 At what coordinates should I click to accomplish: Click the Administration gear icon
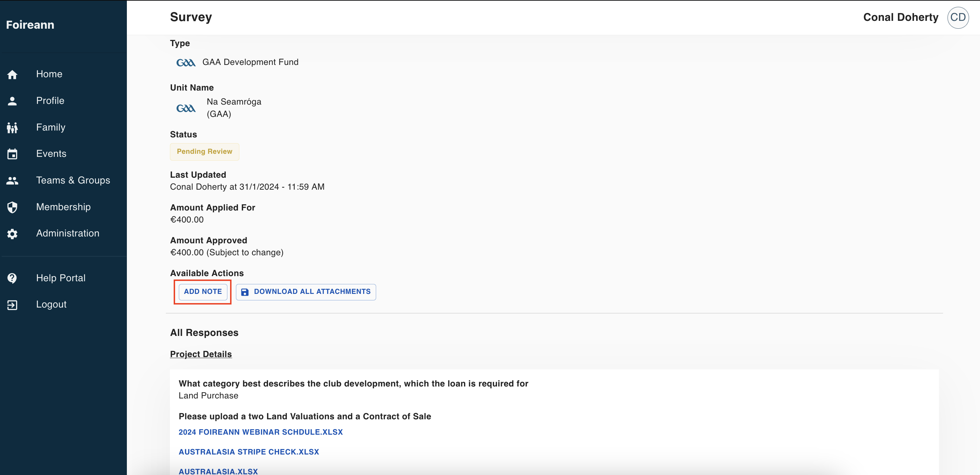click(x=12, y=233)
